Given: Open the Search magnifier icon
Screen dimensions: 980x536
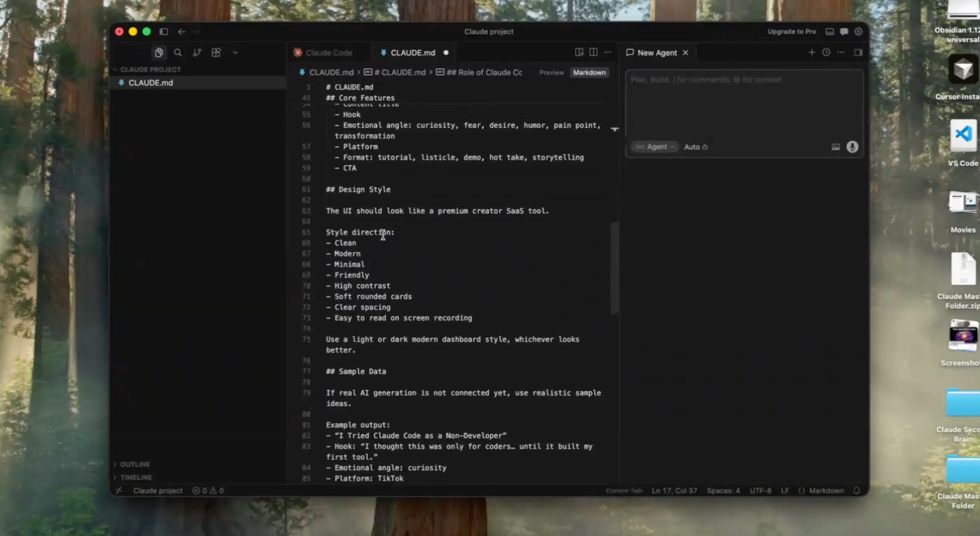Looking at the screenshot, I should click(178, 53).
